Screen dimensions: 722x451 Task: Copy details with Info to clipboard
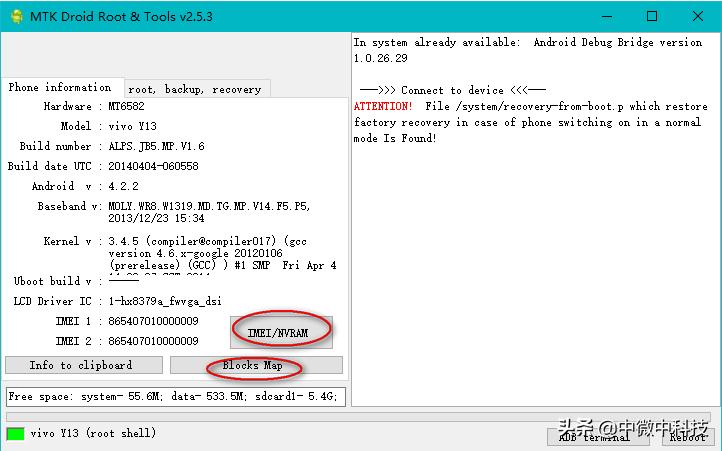[x=83, y=365]
